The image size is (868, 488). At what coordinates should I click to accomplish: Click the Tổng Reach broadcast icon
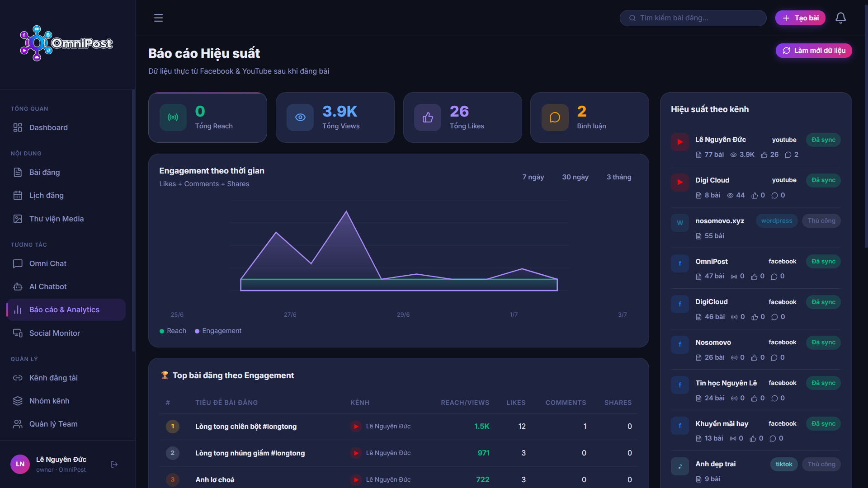pos(173,117)
